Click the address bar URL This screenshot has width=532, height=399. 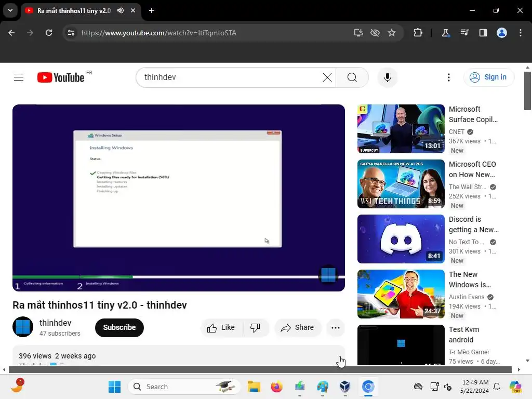tap(159, 33)
